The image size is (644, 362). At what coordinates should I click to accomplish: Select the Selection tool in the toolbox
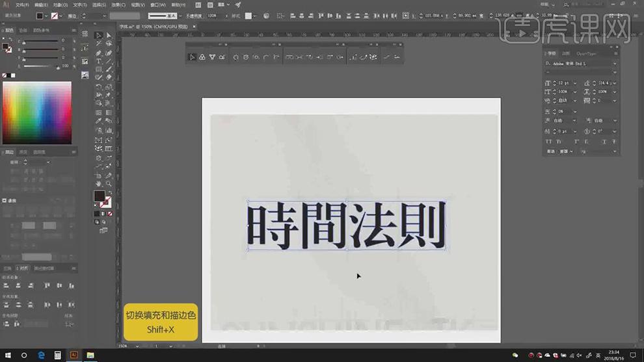tap(99, 35)
